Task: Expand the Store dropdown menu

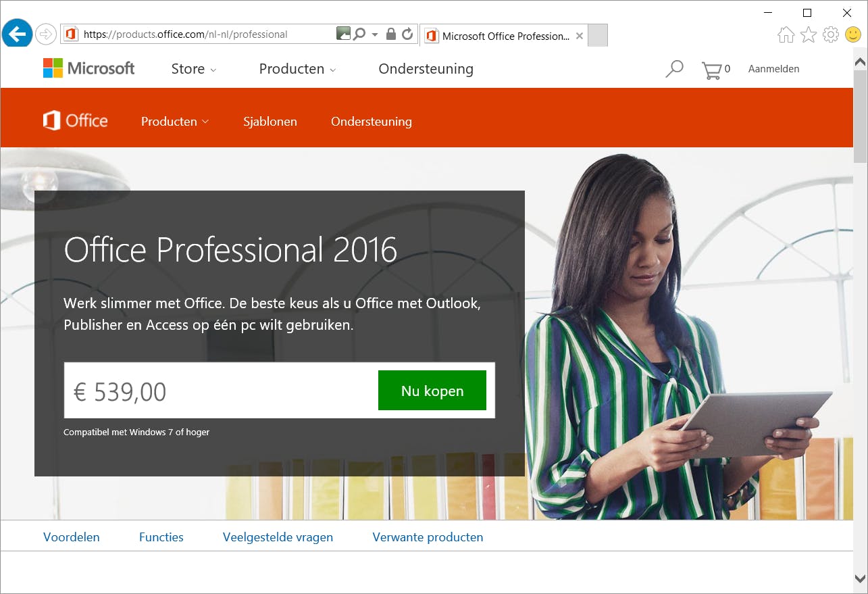Action: (x=194, y=69)
